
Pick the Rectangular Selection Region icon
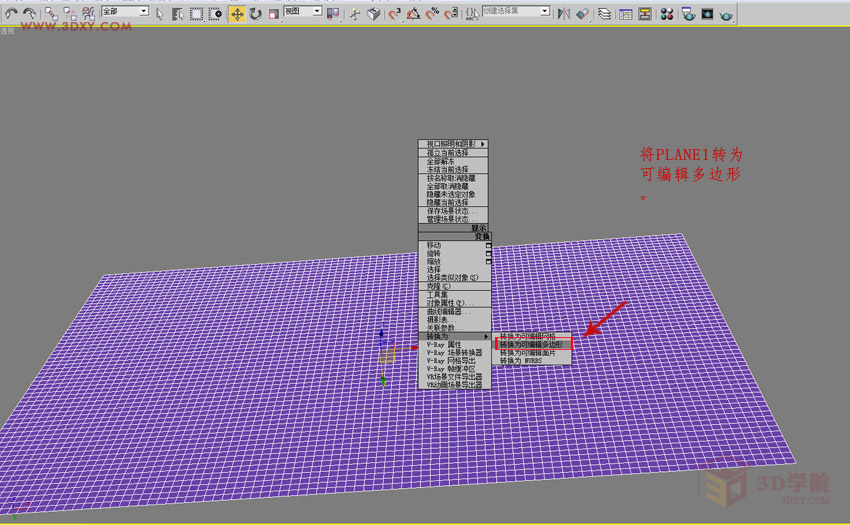coord(196,14)
